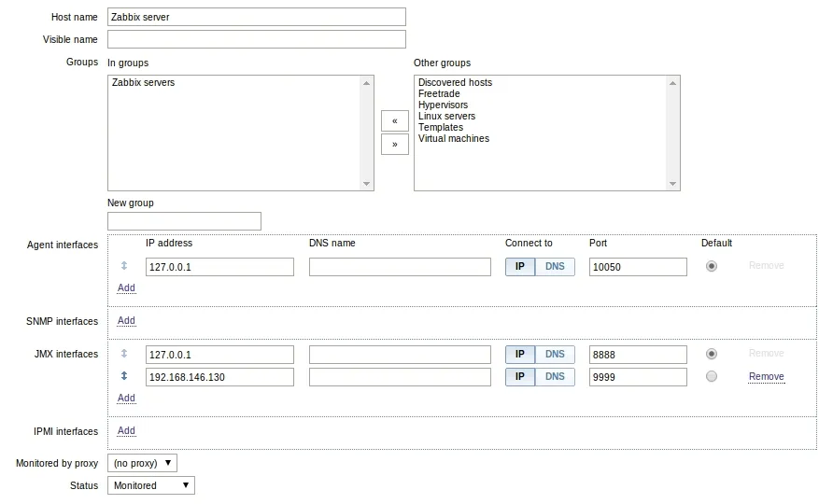This screenshot has height=504, width=819.
Task: Click reorder handle of JMX 127.0.0.1 row
Action: [124, 354]
